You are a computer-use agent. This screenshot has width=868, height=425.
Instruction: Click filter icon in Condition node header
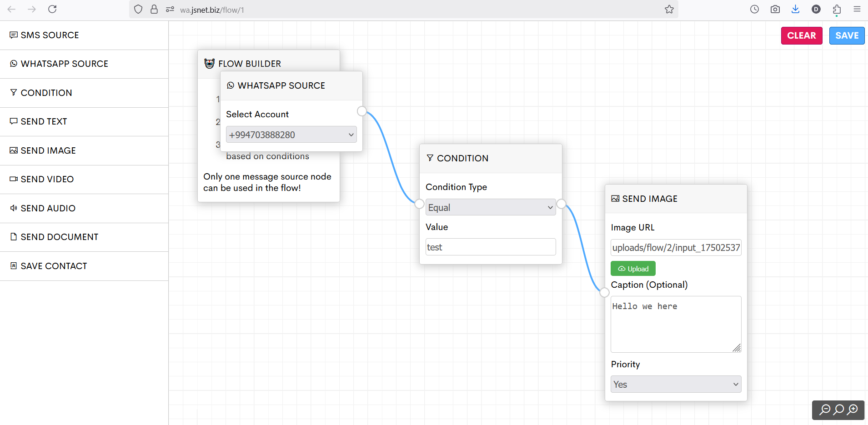point(430,158)
